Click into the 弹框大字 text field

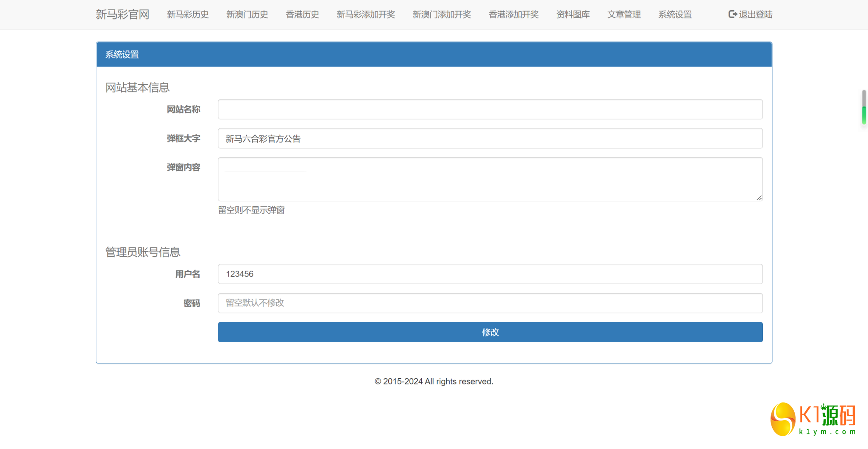coord(490,139)
